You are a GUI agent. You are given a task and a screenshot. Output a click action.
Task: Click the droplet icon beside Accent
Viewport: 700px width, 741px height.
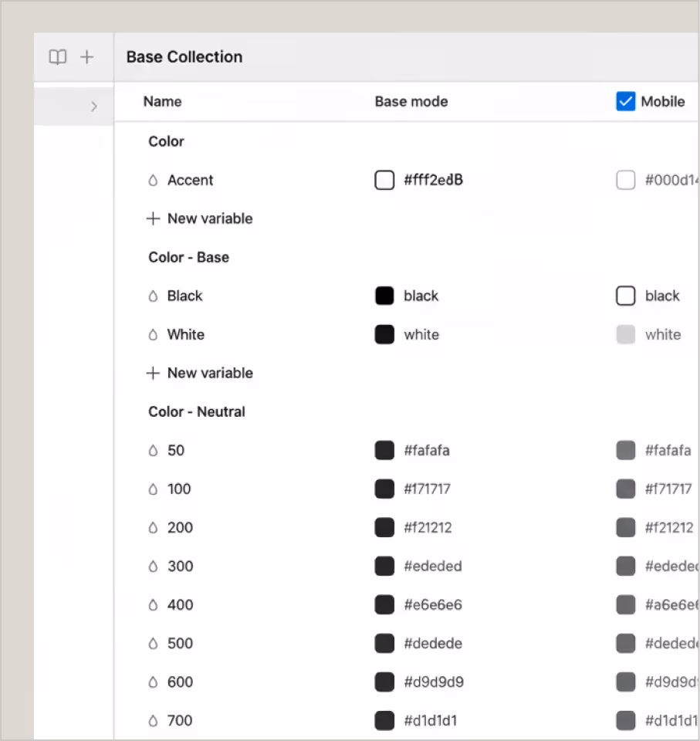coord(152,180)
